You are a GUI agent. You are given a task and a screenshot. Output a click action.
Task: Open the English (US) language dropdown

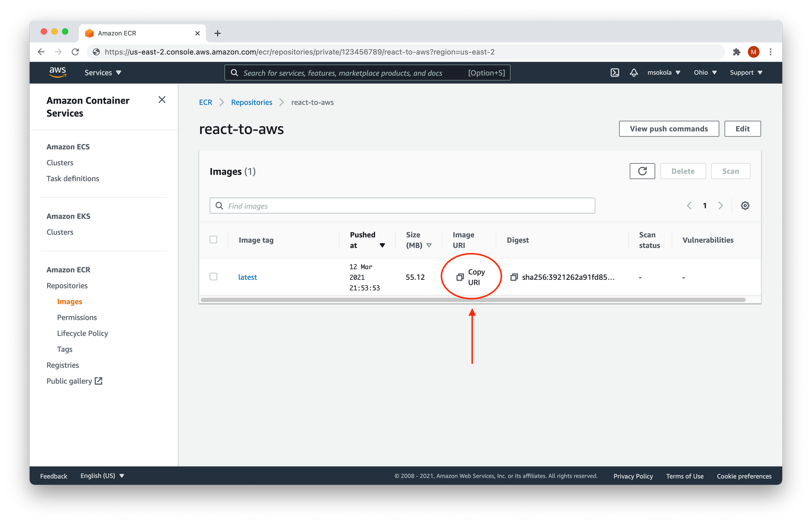click(102, 476)
